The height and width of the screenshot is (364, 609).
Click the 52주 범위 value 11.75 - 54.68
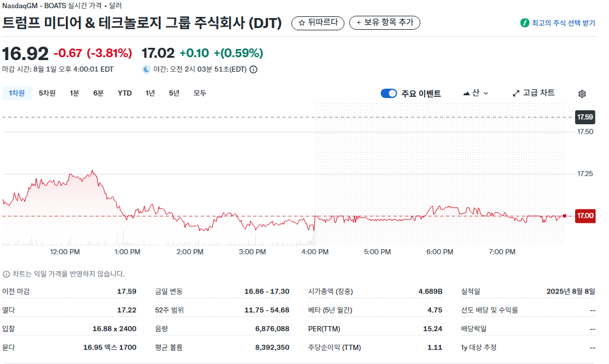[266, 310]
